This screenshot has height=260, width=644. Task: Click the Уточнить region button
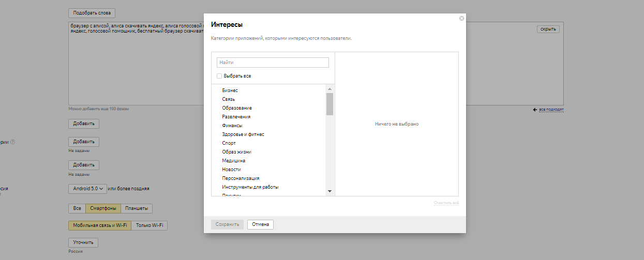83,242
